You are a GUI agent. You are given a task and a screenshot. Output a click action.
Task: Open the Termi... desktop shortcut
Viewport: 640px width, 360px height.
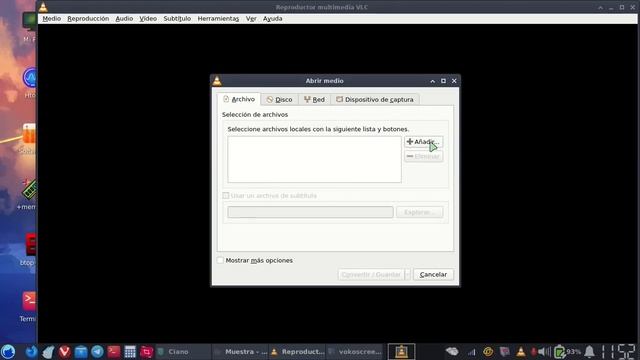tap(29, 306)
